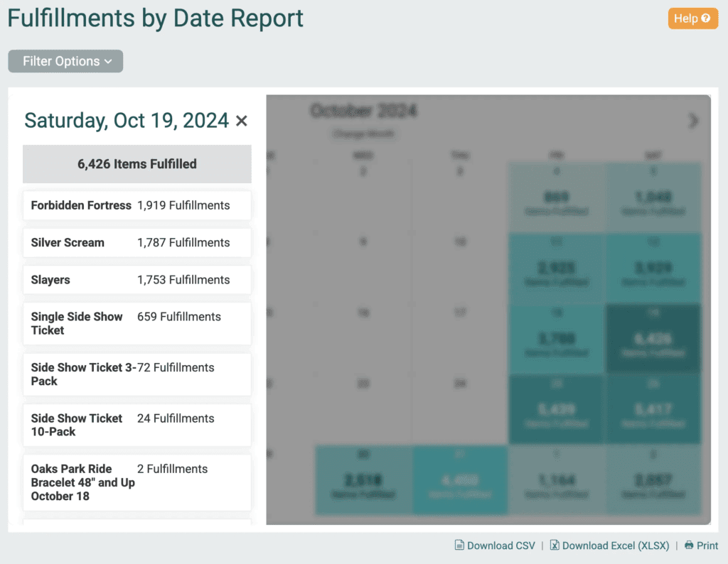Viewport: 728px width, 564px height.
Task: Select the calendar day showing 6,426 items
Action: coord(653,339)
